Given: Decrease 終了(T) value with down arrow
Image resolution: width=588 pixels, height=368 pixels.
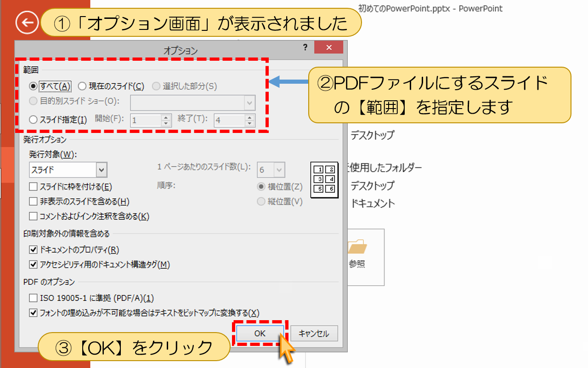Looking at the screenshot, I should click(x=250, y=124).
